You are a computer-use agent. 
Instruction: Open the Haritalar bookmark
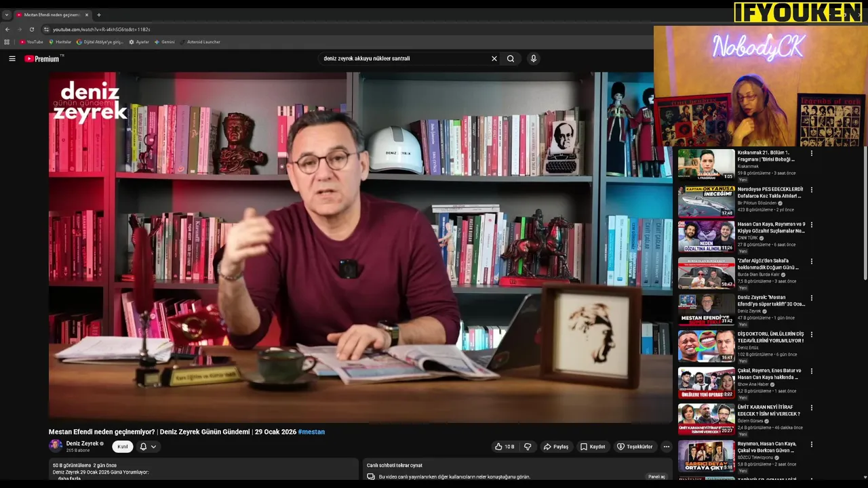coord(60,42)
